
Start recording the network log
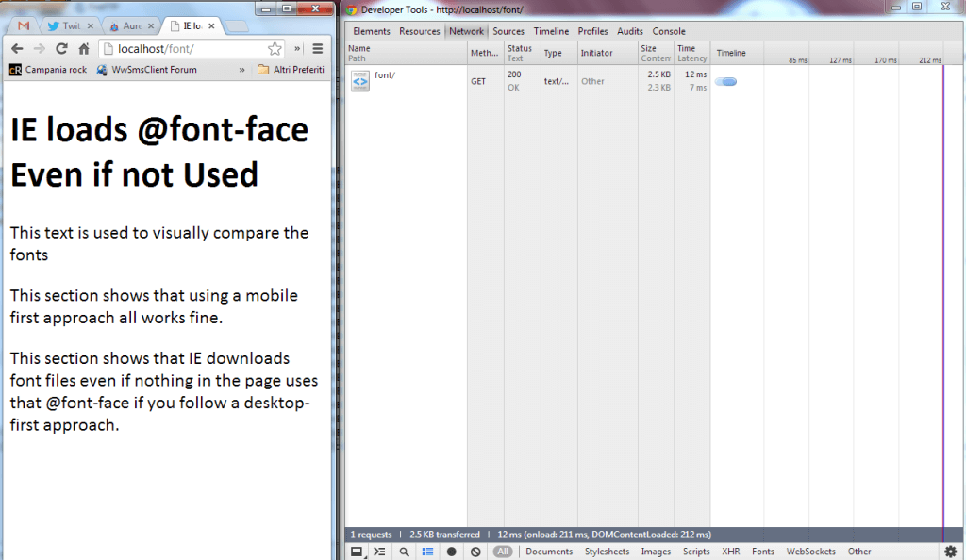[x=451, y=552]
